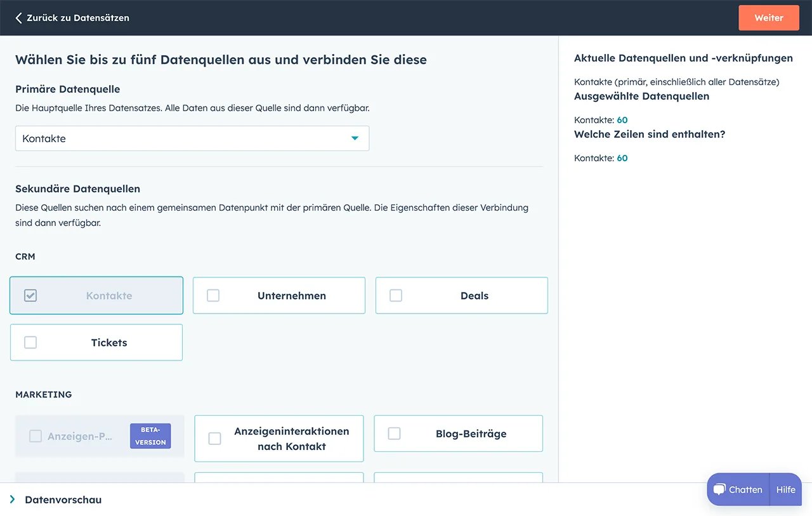Enable Deals as a secondary data source
Viewport: 812px width, 516px height.
[395, 295]
